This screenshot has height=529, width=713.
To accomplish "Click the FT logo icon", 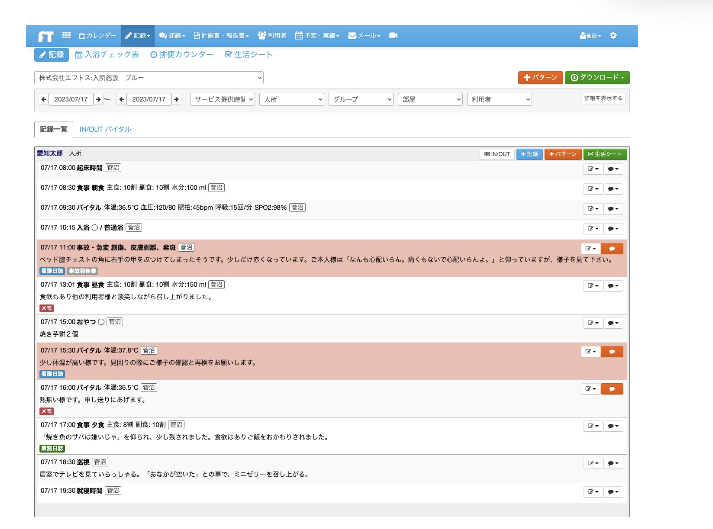I will pos(46,35).
